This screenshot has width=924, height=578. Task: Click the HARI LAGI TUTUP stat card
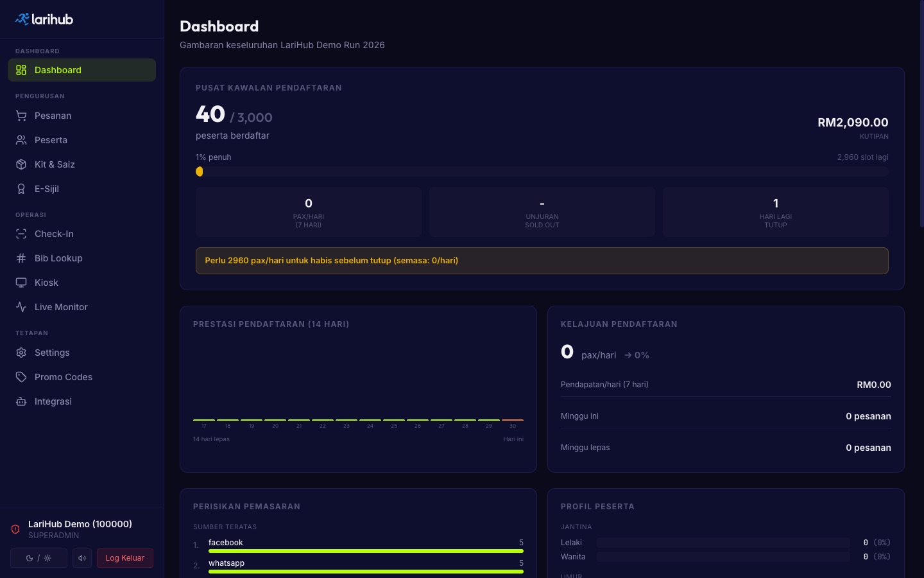tap(776, 212)
